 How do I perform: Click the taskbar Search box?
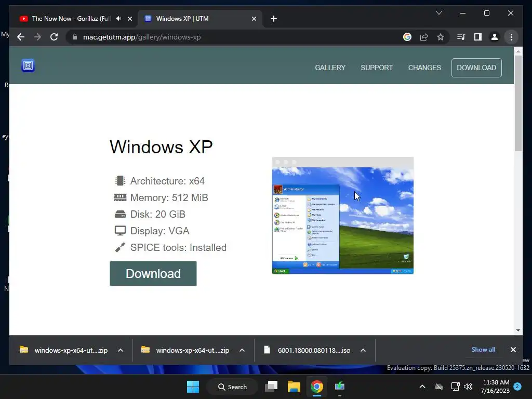coord(232,387)
